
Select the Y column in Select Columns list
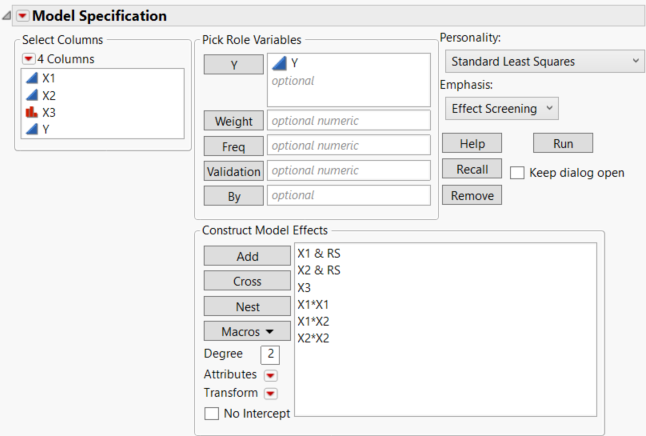(46, 129)
